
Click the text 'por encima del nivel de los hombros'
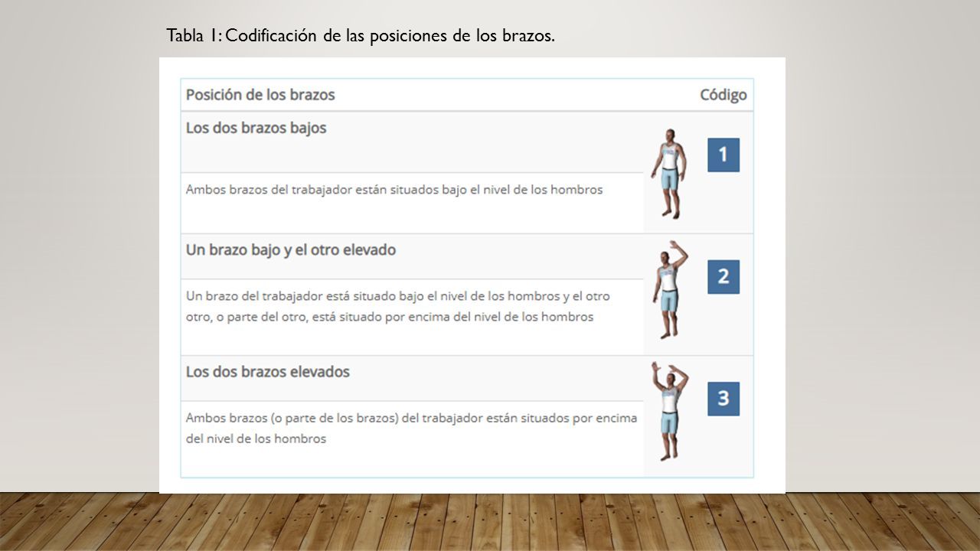click(489, 316)
